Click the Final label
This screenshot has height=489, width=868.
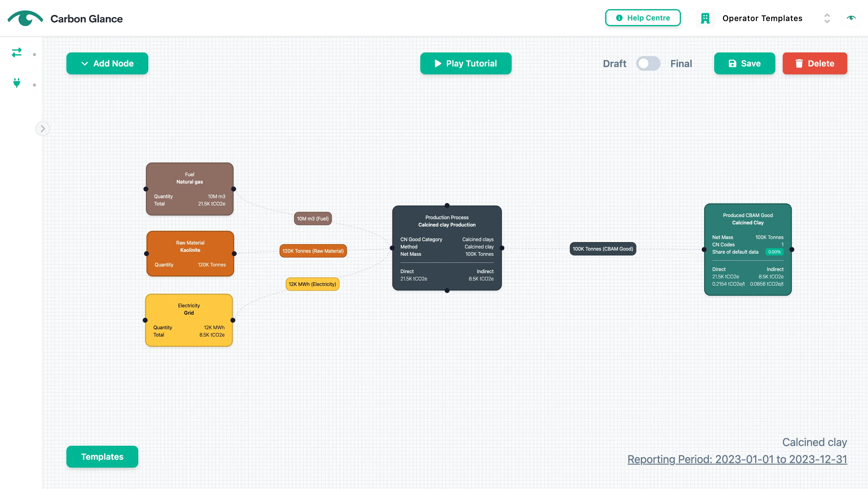coord(681,63)
